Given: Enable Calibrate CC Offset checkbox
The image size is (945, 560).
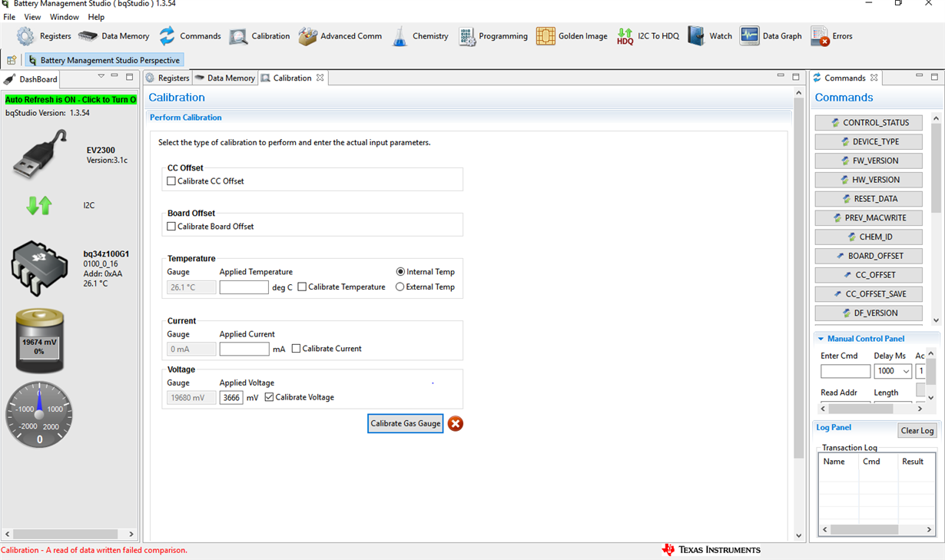Looking at the screenshot, I should tap(171, 181).
